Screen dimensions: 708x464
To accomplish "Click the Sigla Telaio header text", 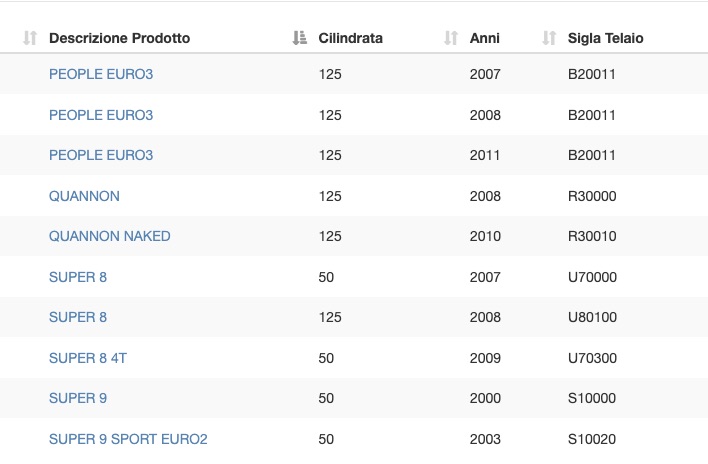I will 606,38.
